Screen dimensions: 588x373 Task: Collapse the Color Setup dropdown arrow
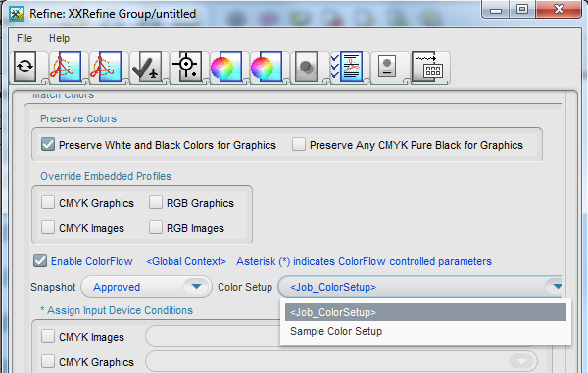click(557, 287)
